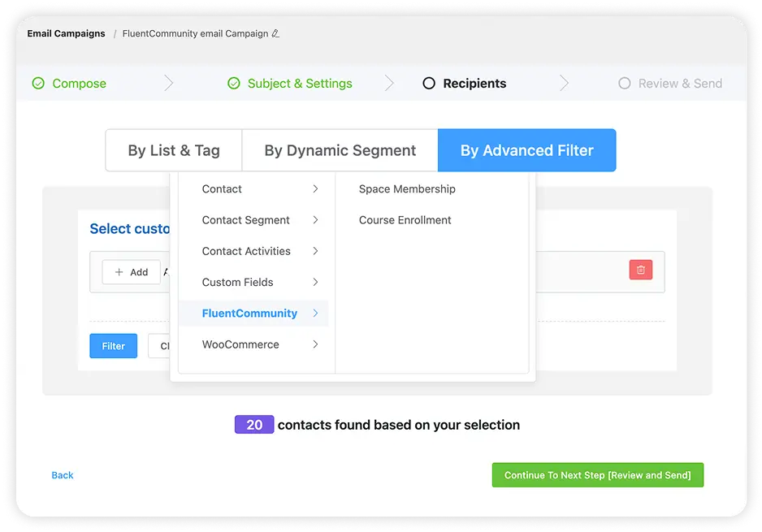This screenshot has width=762, height=532.
Task: Click the Compose step green check icon
Action: [x=38, y=84]
